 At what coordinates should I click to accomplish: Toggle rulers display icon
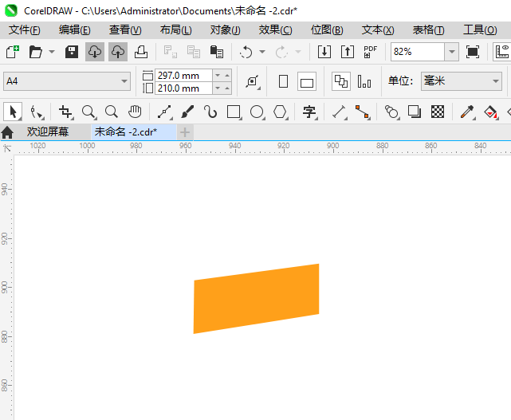[502, 52]
